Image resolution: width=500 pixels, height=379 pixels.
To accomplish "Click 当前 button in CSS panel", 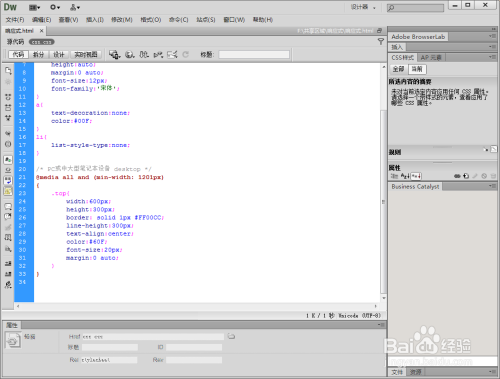I will [417, 69].
